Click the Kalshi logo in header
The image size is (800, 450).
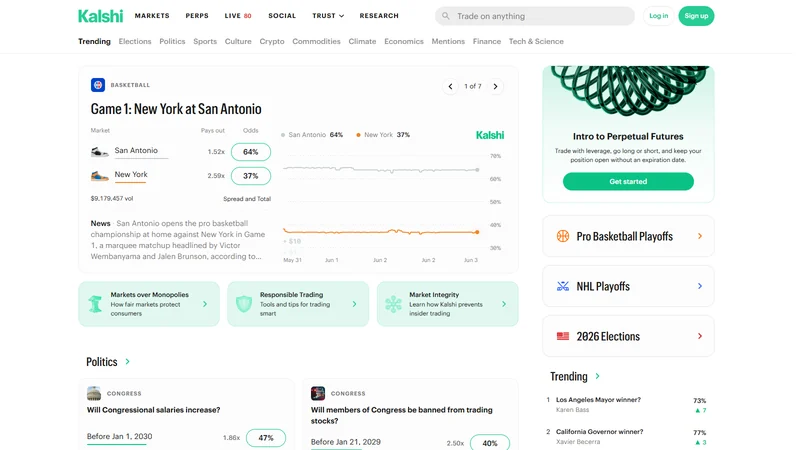pos(101,16)
